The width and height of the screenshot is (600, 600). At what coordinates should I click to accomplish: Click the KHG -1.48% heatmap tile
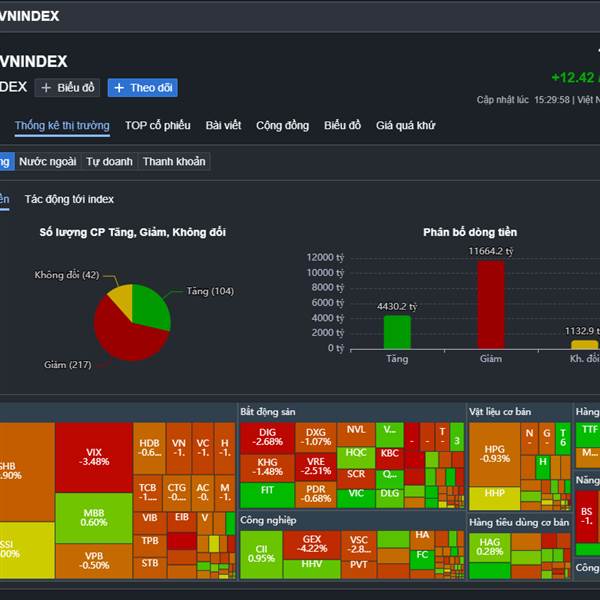click(x=267, y=467)
